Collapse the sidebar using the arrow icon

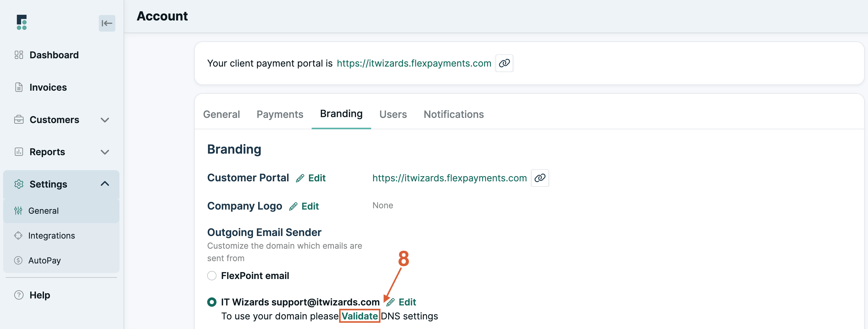click(107, 23)
